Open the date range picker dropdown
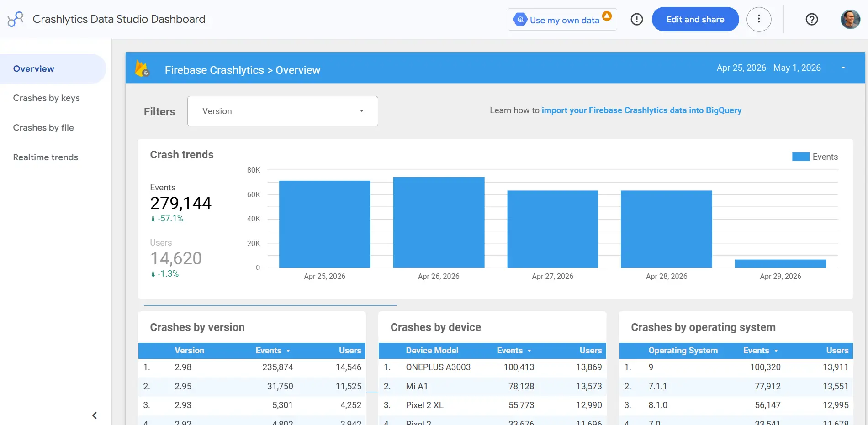This screenshot has width=868, height=425. point(780,68)
